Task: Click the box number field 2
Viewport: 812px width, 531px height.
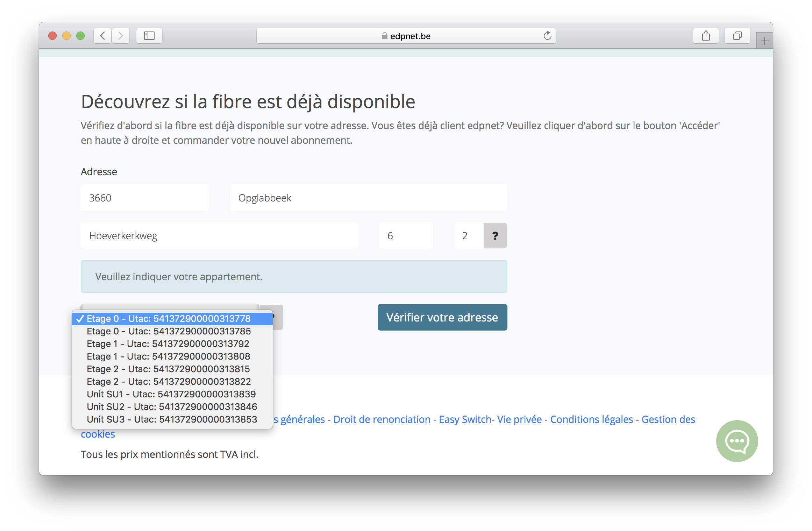Action: 469,235
